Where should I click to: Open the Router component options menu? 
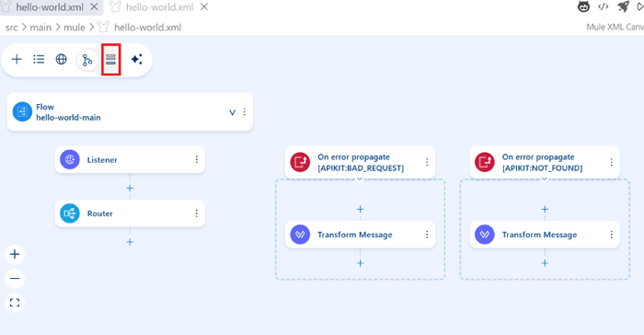tap(197, 214)
